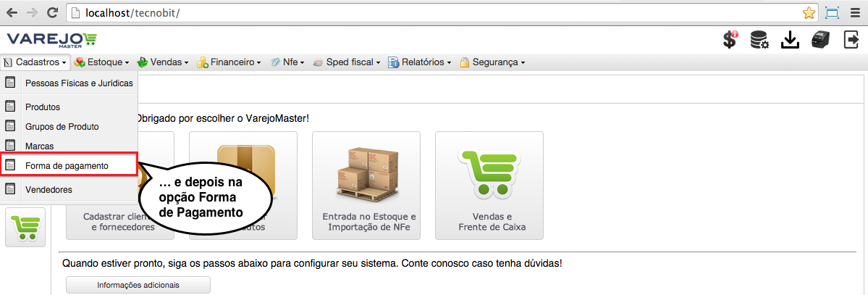Choose Pessoas Físicas e Jurídicas menu item
The image size is (868, 295).
[69, 83]
